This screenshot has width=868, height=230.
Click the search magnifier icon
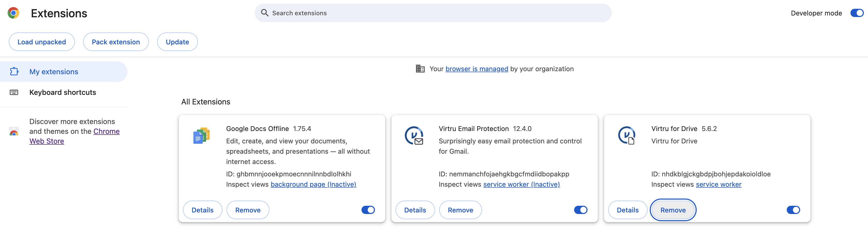tap(264, 13)
